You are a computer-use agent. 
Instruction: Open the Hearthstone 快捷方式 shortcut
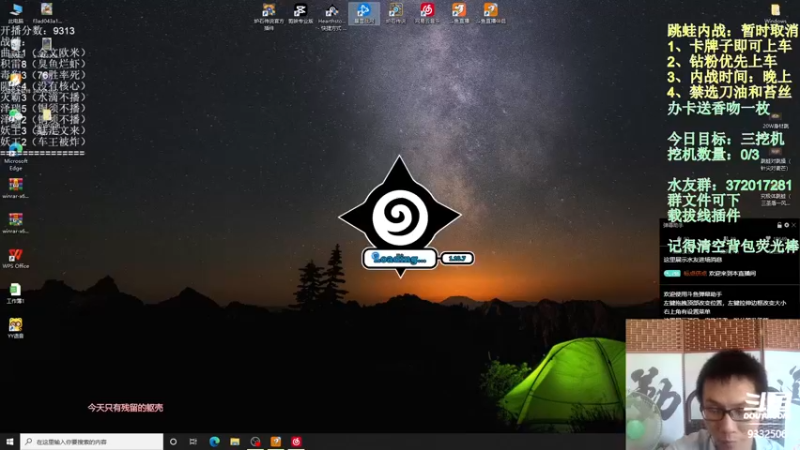[332, 15]
